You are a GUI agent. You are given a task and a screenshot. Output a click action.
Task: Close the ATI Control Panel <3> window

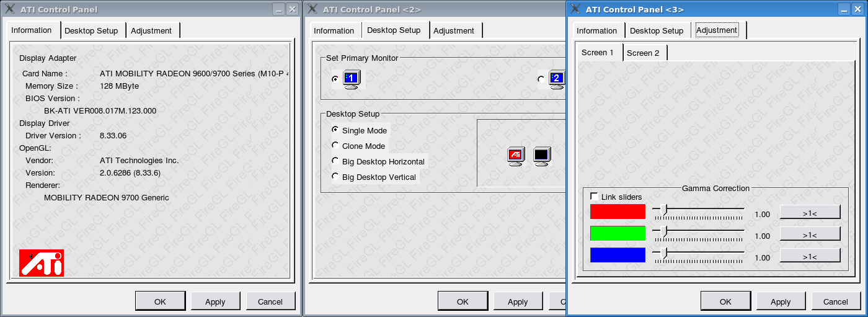point(858,9)
